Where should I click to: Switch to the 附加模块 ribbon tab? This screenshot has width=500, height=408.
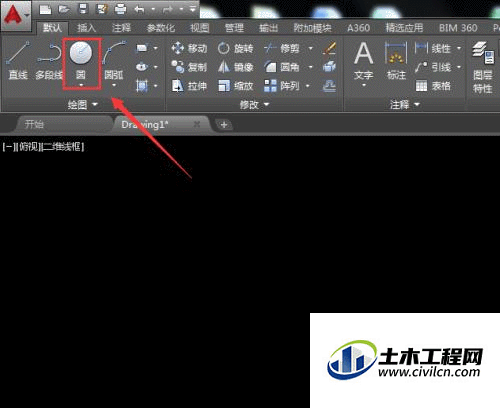click(x=312, y=28)
